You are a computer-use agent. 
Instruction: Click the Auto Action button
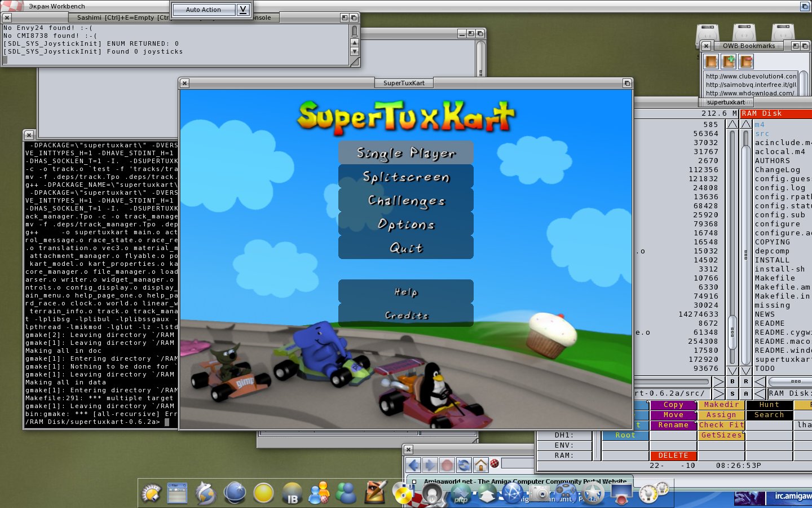point(204,10)
